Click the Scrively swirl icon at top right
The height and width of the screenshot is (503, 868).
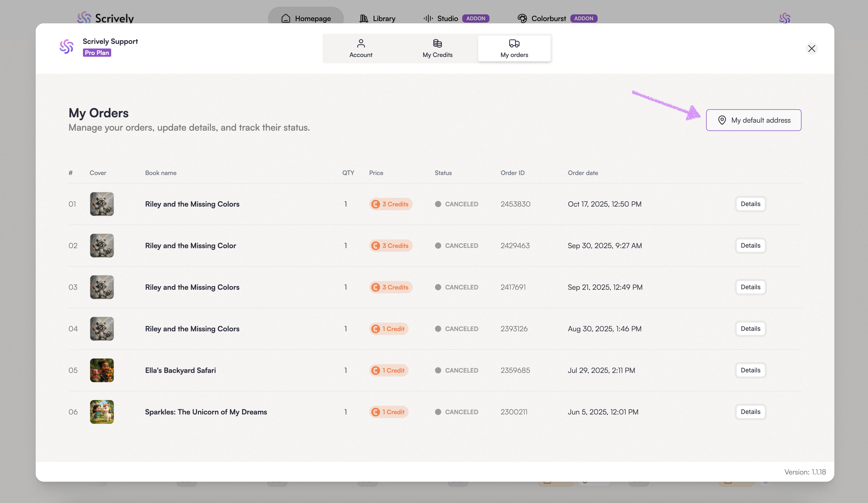(785, 18)
